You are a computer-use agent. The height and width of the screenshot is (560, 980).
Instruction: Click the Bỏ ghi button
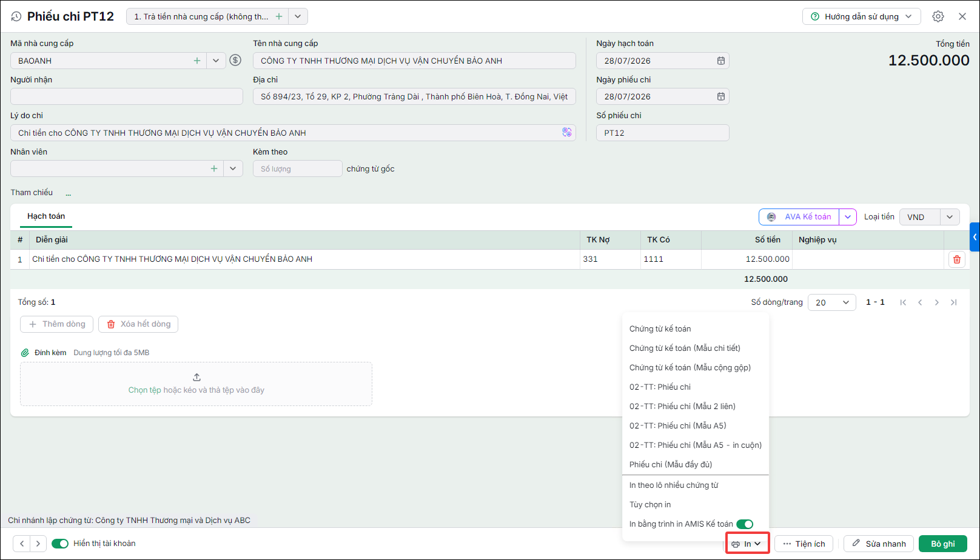[943, 544]
